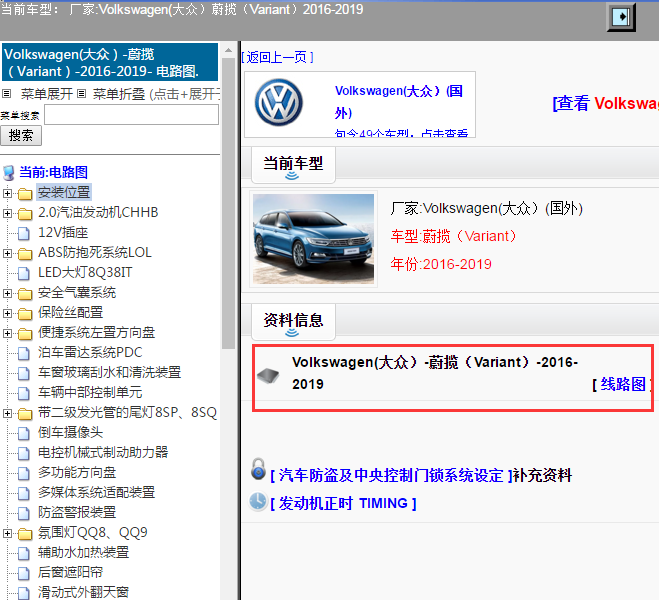Click the computer icon beside 当前:电路图
The height and width of the screenshot is (600, 659).
pos(8,173)
